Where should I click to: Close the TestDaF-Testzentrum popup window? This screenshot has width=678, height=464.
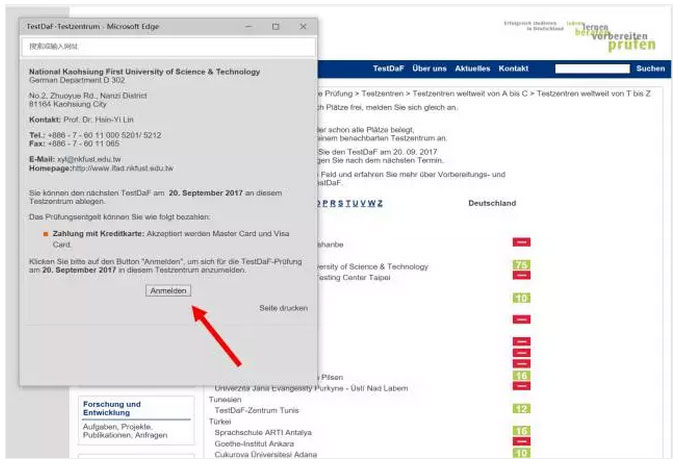[x=303, y=26]
